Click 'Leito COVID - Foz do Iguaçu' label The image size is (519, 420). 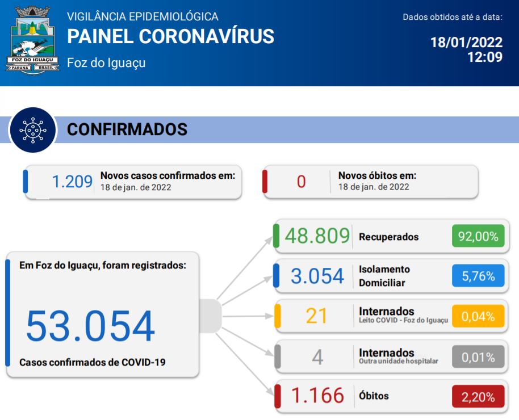tap(404, 320)
